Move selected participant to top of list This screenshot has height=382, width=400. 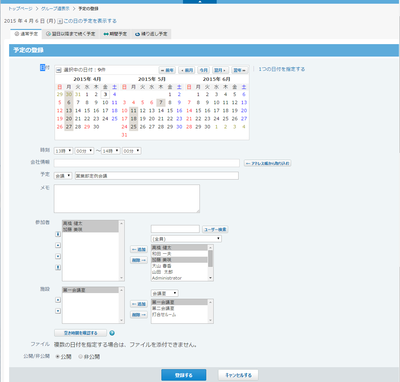click(x=58, y=234)
